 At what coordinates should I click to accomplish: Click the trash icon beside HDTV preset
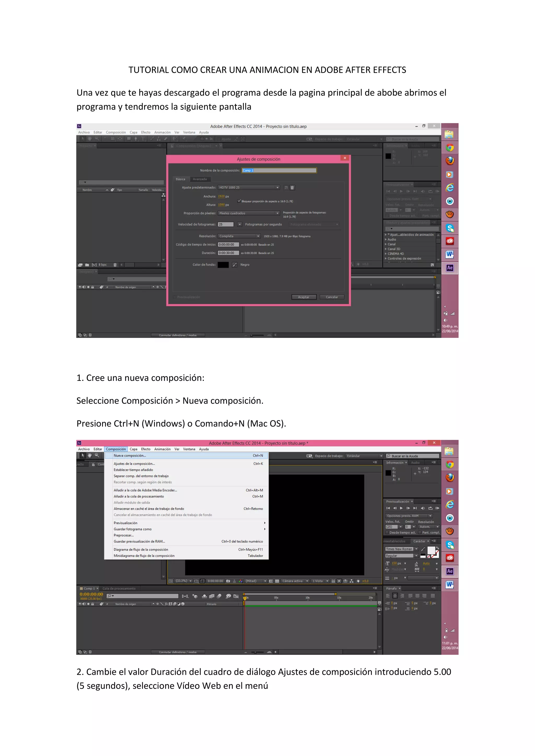(x=292, y=188)
